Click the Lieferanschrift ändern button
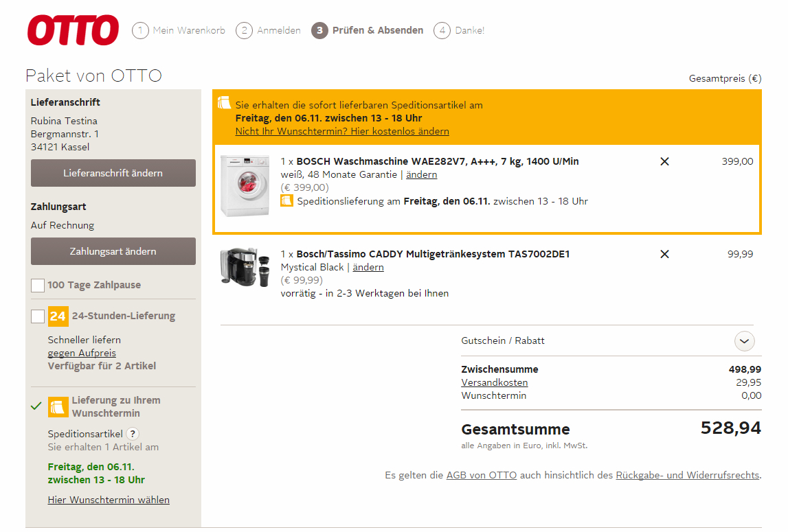Image resolution: width=788 pixels, height=532 pixels. coord(113,173)
